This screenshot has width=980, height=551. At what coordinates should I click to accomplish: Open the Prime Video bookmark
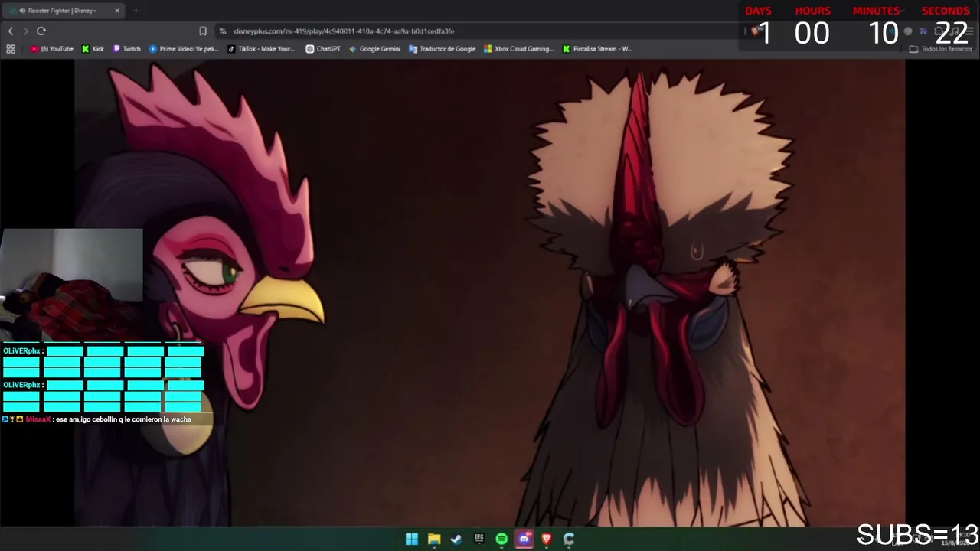pyautogui.click(x=184, y=49)
